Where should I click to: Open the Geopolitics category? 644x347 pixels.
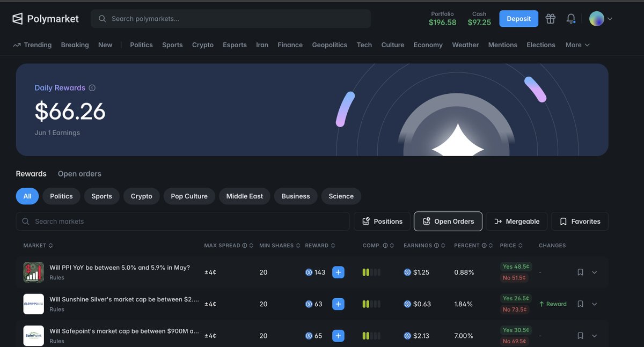tap(330, 45)
